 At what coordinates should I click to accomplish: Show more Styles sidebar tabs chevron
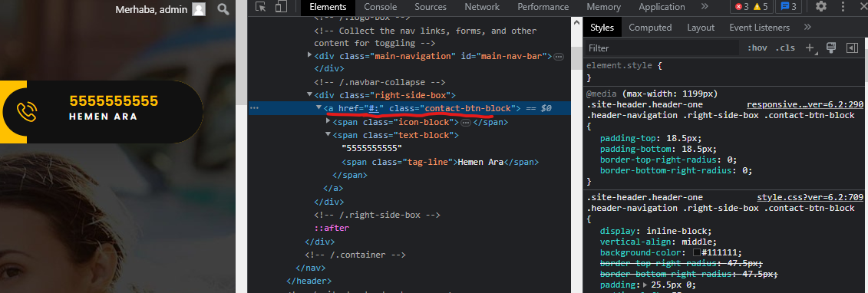[807, 27]
